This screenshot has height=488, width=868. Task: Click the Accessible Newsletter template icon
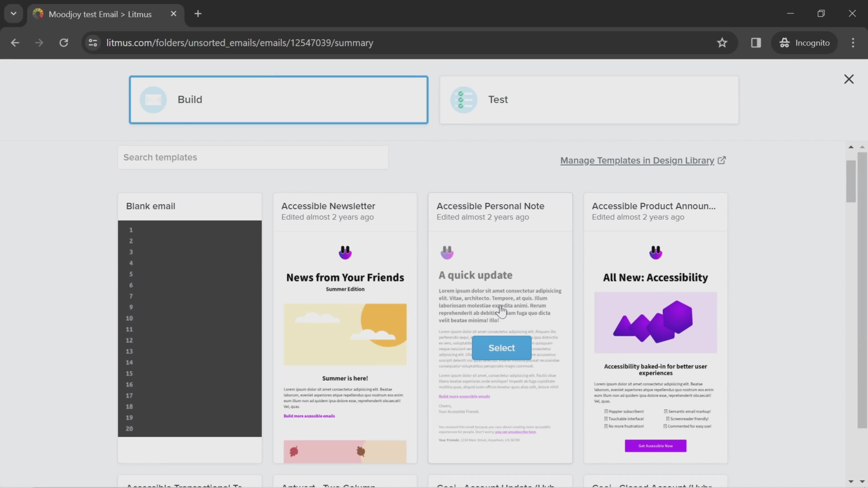(x=345, y=251)
